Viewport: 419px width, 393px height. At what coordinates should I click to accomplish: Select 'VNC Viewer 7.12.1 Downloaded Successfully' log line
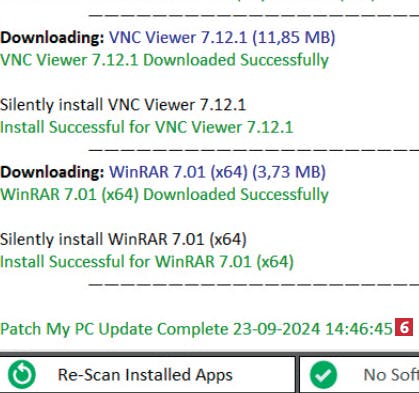(x=164, y=60)
